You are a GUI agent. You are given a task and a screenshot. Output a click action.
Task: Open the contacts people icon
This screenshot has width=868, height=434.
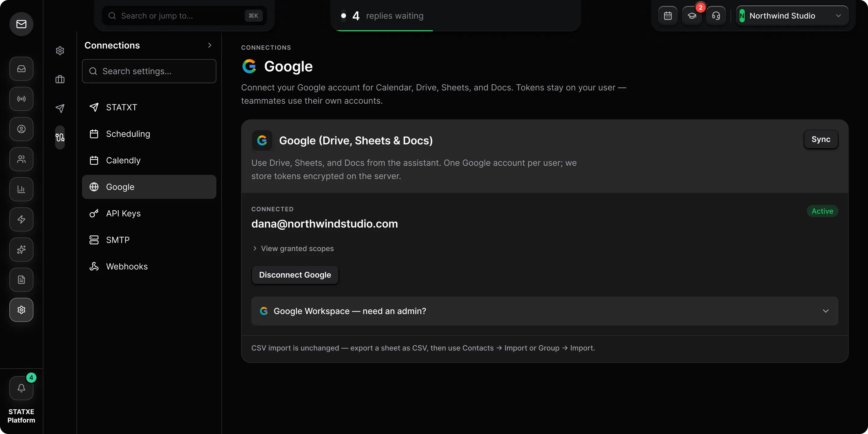(x=21, y=159)
